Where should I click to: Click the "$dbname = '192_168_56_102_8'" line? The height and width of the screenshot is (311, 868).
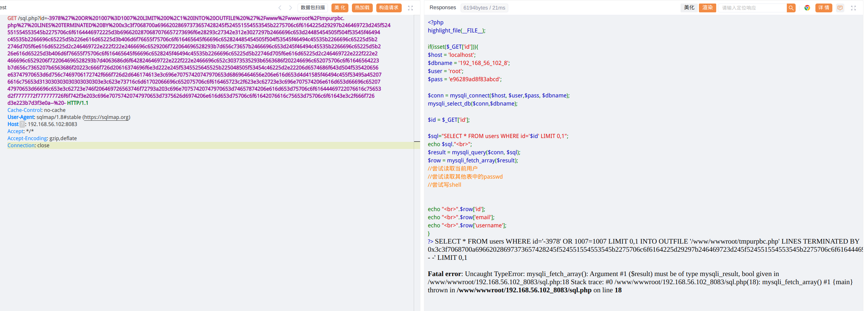(x=469, y=63)
